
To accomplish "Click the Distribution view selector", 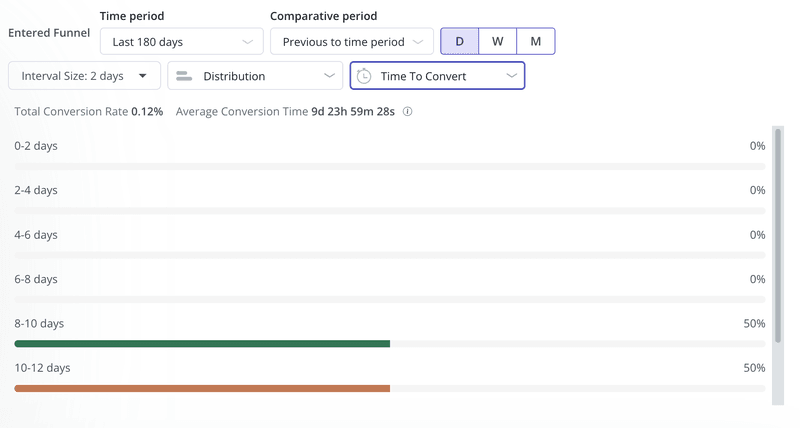I will (255, 76).
